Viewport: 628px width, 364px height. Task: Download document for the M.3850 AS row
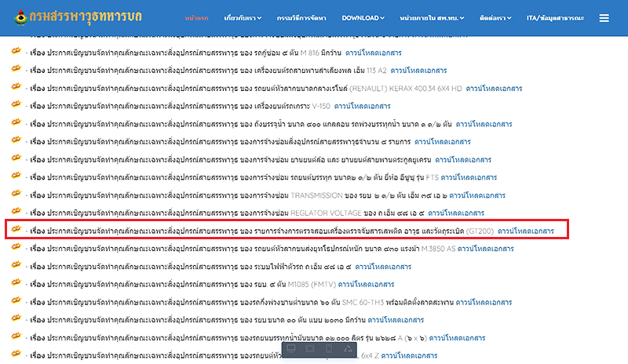[485, 249]
